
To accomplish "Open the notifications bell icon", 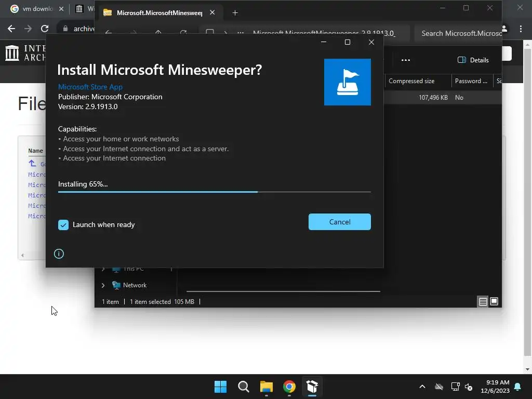I will coord(518,387).
